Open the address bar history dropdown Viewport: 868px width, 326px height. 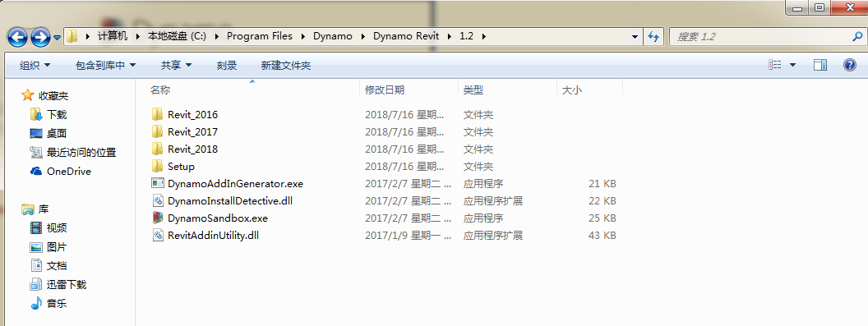(635, 37)
